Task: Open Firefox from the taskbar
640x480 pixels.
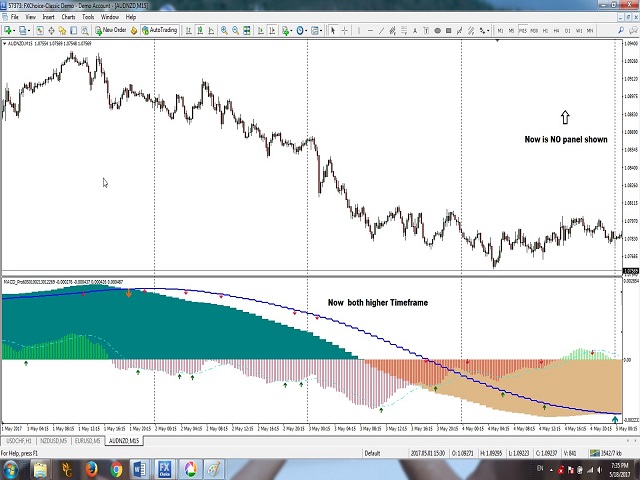Action: point(91,469)
